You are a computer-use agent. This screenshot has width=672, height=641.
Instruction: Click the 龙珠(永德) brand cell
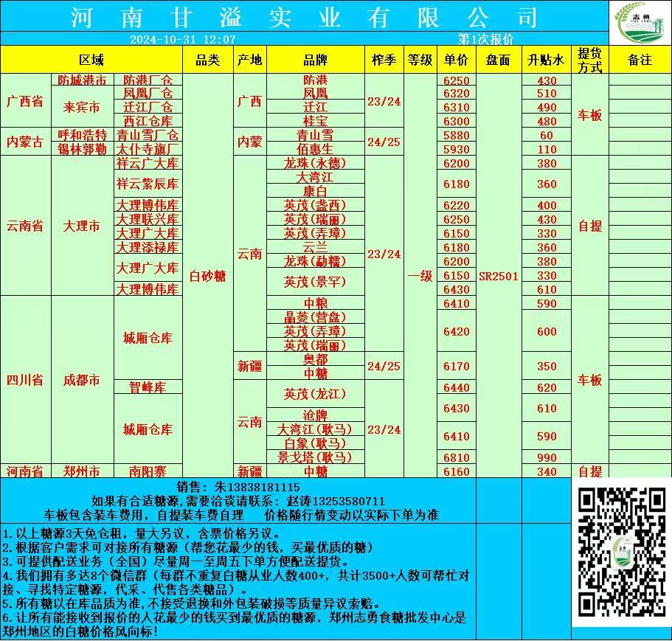[x=315, y=163]
